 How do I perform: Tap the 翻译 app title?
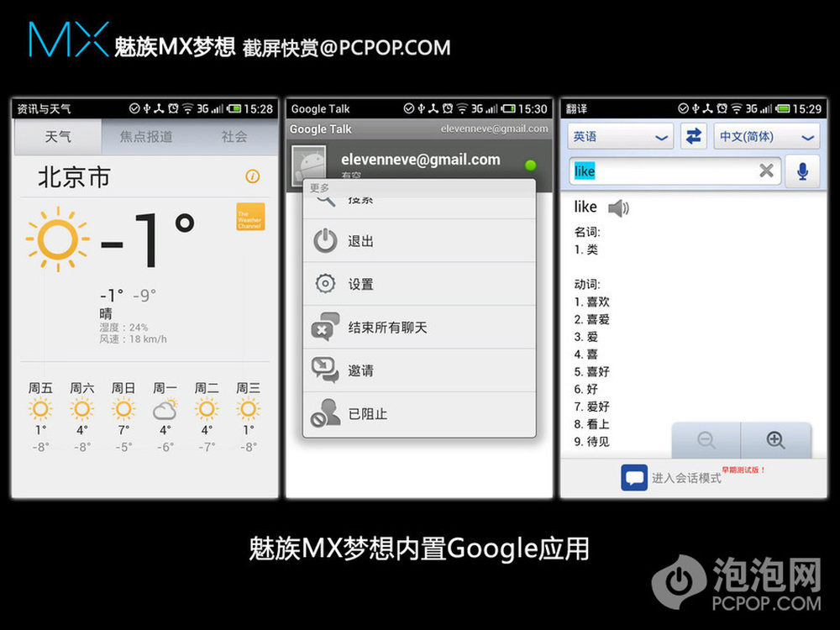click(x=577, y=109)
